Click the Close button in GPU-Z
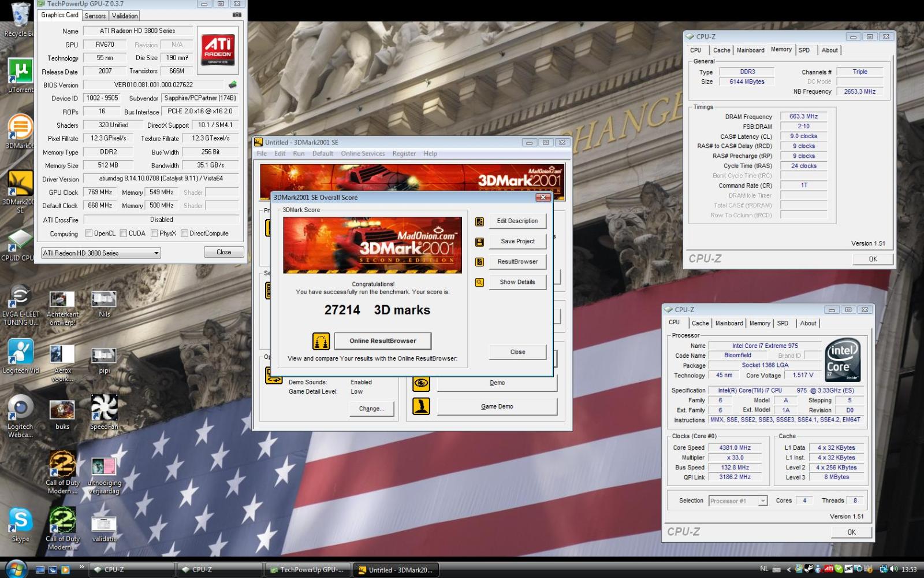924x578 pixels. point(224,253)
